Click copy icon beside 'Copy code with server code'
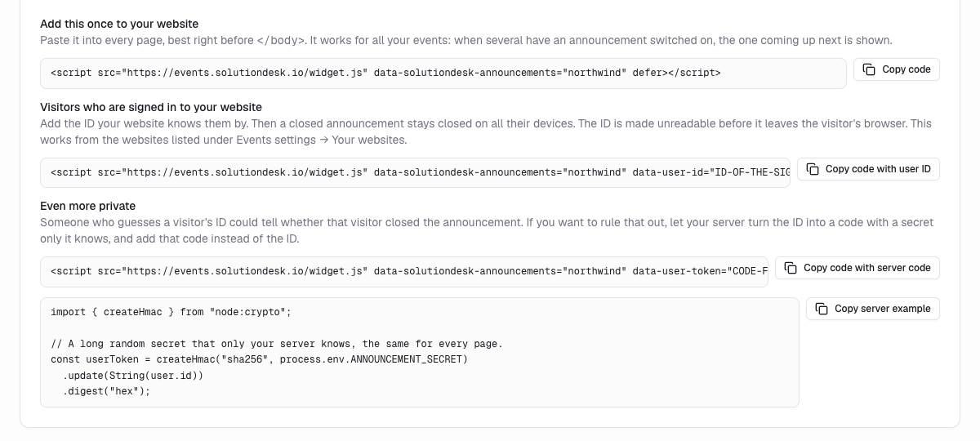 (x=791, y=268)
